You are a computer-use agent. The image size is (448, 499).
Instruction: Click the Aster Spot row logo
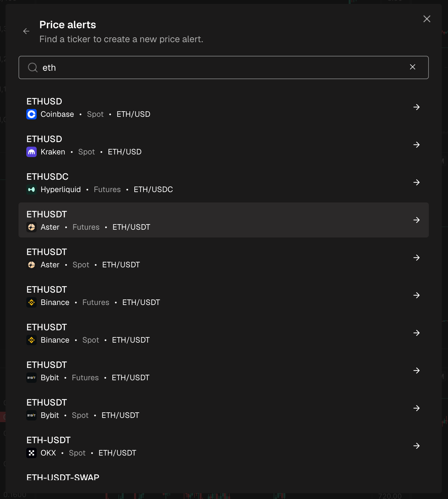pos(31,265)
